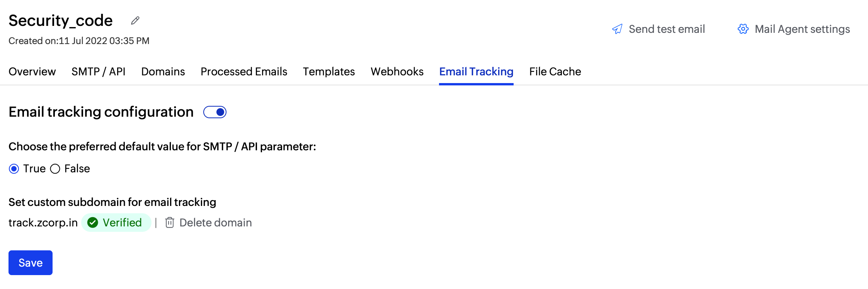This screenshot has height=289, width=868.
Task: Open the SMTP / API tab
Action: (x=98, y=71)
